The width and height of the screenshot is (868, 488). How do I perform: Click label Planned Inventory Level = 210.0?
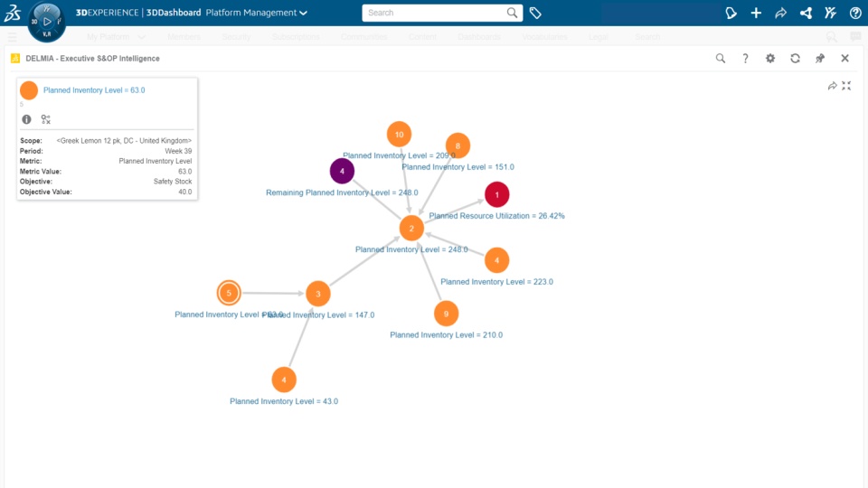tap(446, 334)
